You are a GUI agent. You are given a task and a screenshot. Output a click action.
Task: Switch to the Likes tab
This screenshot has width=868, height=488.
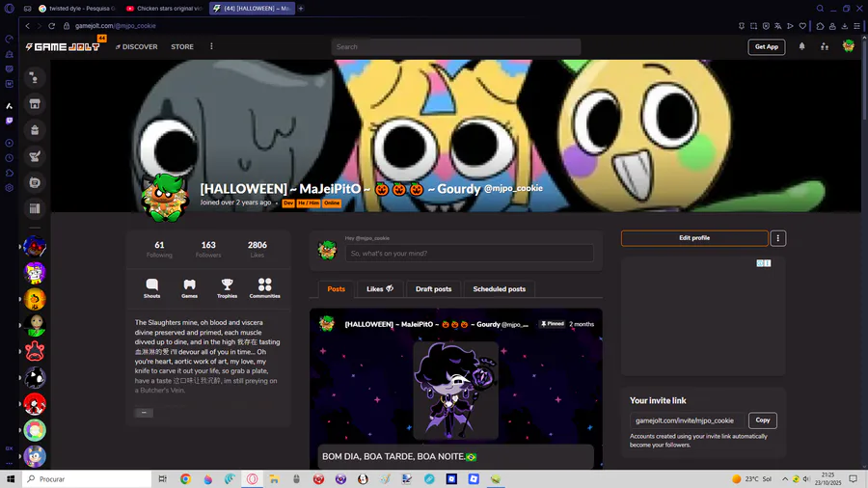(380, 288)
